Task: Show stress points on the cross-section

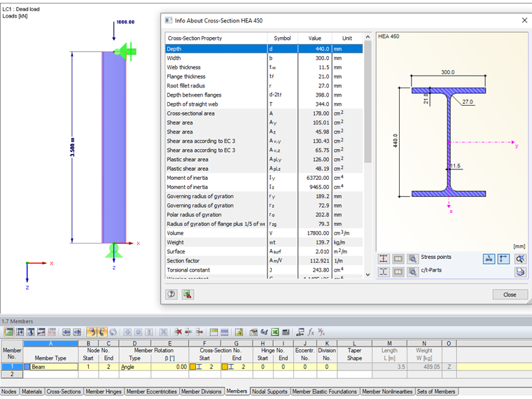Action: [384, 258]
